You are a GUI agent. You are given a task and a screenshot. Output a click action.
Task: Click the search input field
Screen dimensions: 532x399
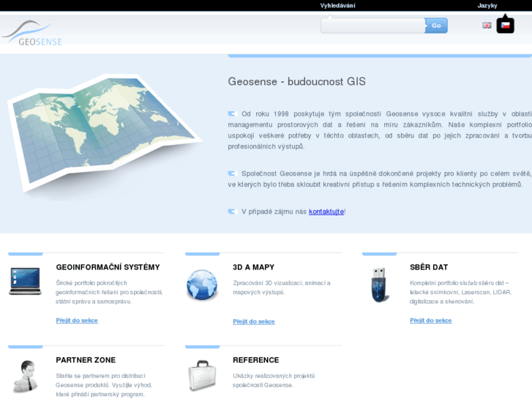tap(372, 26)
